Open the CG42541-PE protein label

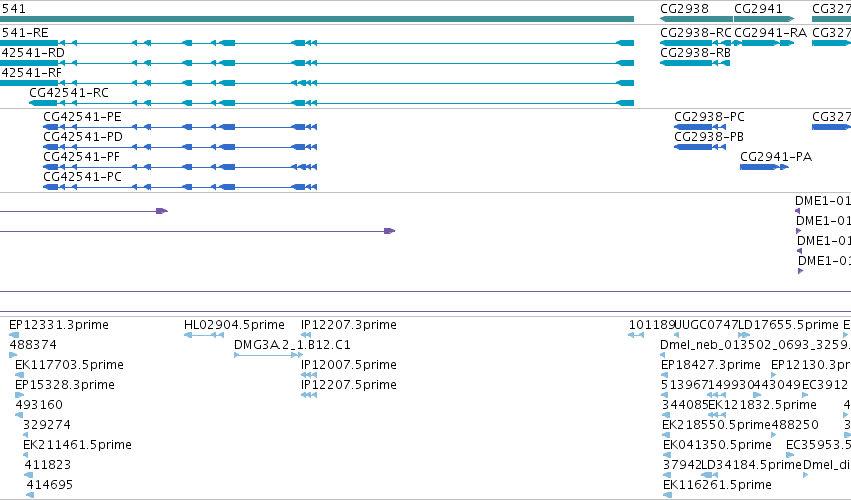pos(82,117)
